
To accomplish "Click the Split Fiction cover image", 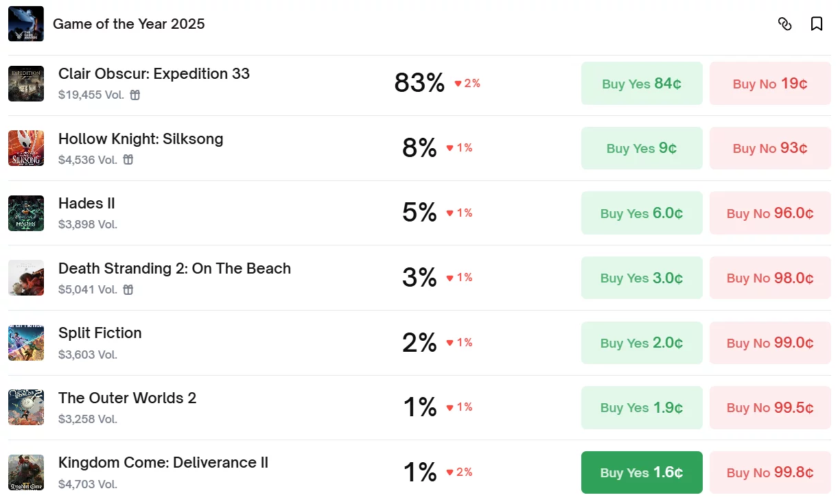I will [x=26, y=343].
